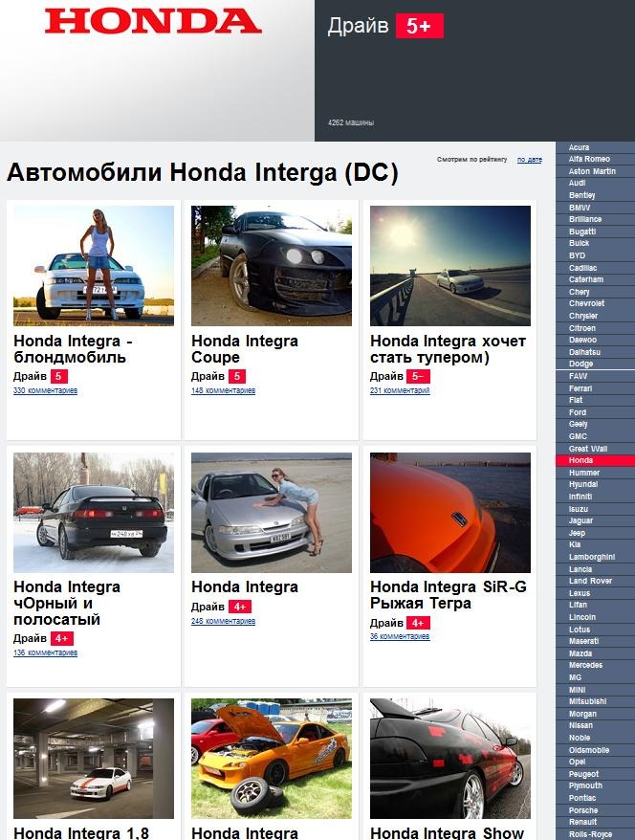Open the black Integra with red squares photo
Viewport: 635px width, 840px height.
[450, 759]
